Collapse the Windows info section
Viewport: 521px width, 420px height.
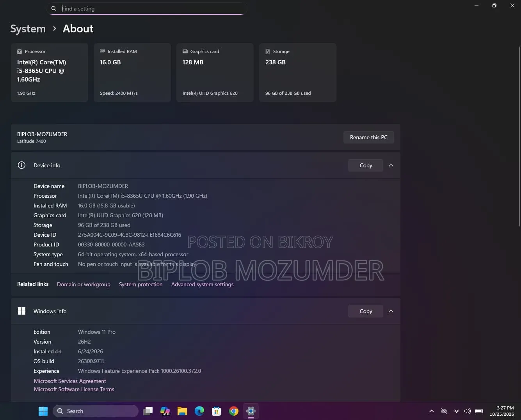(391, 311)
